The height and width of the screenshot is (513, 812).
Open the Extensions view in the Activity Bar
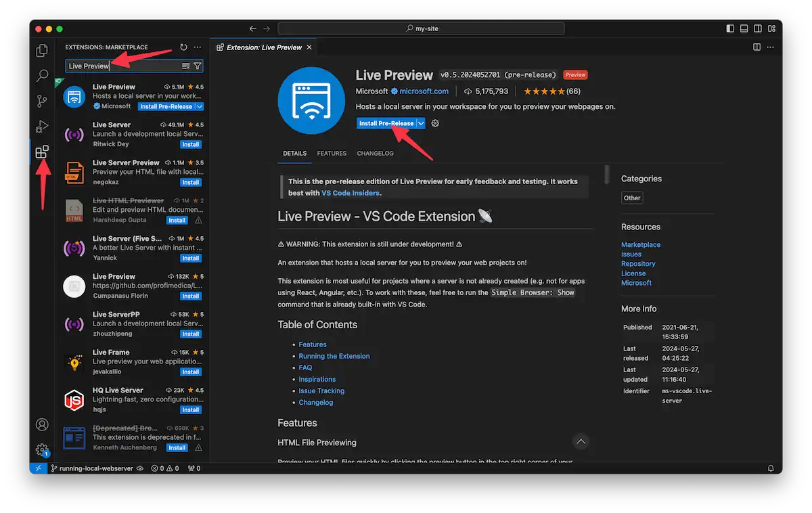pyautogui.click(x=42, y=152)
